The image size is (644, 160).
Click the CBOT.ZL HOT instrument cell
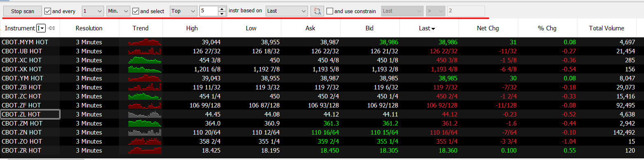pos(30,114)
